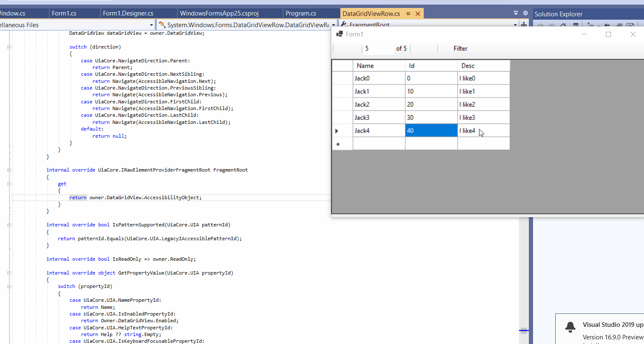
Task: Click the class icon in the type dropdown
Action: point(162,25)
